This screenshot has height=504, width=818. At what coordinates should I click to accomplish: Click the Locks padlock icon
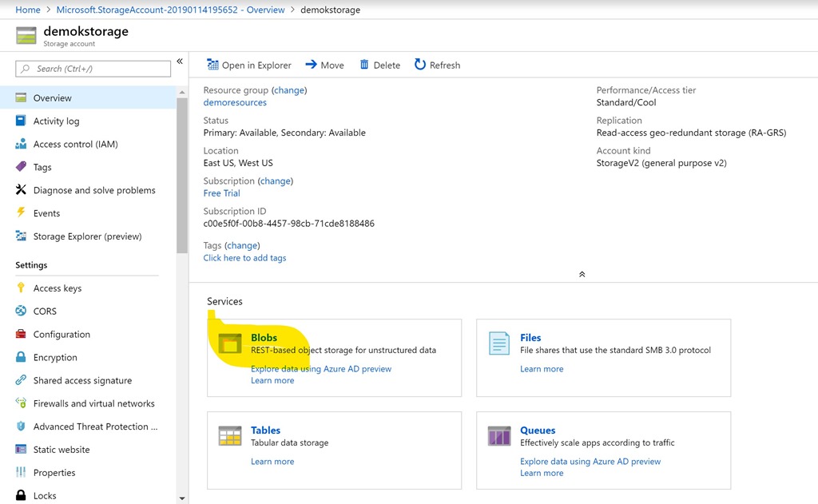(x=21, y=495)
